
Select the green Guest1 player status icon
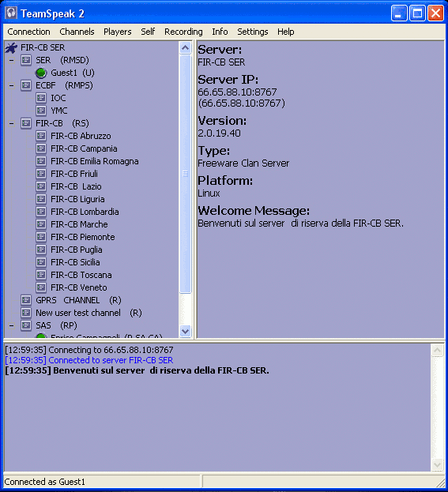[x=41, y=73]
